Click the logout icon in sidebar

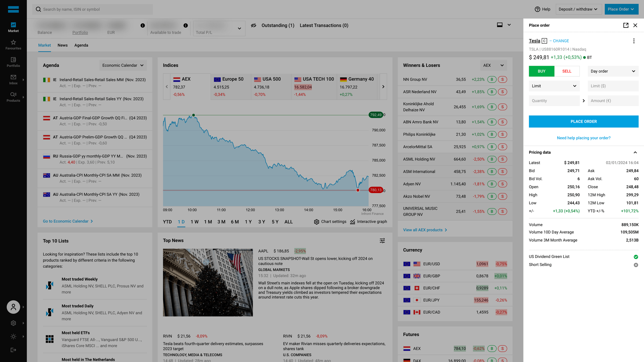coord(13,350)
